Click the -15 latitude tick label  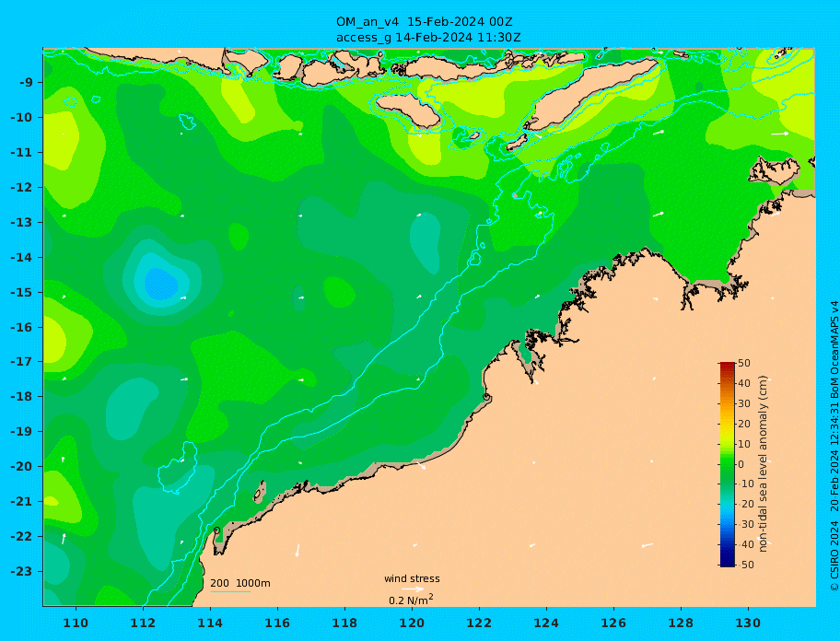pos(21,292)
